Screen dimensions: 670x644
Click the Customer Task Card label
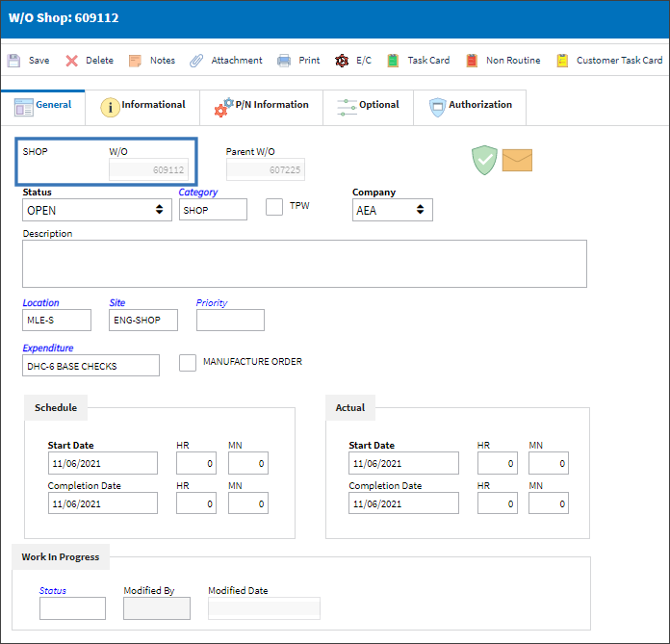(x=620, y=61)
